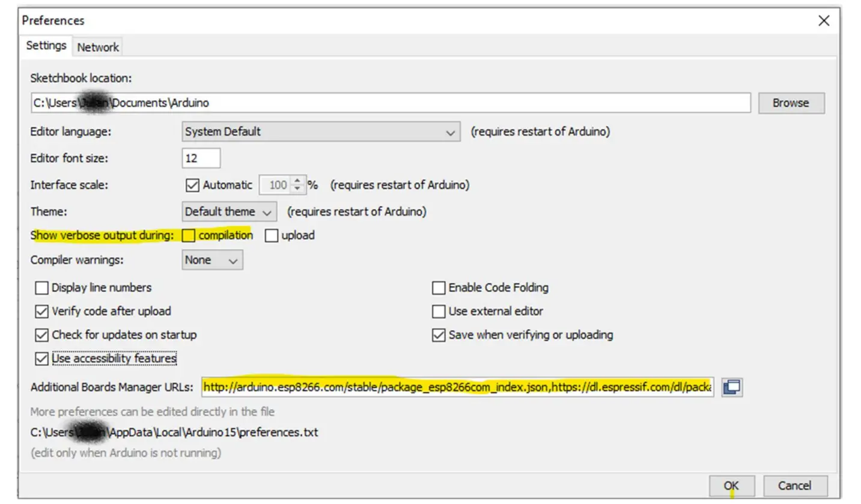The image size is (861, 504).
Task: Select the Editor font size field
Action: (x=201, y=158)
